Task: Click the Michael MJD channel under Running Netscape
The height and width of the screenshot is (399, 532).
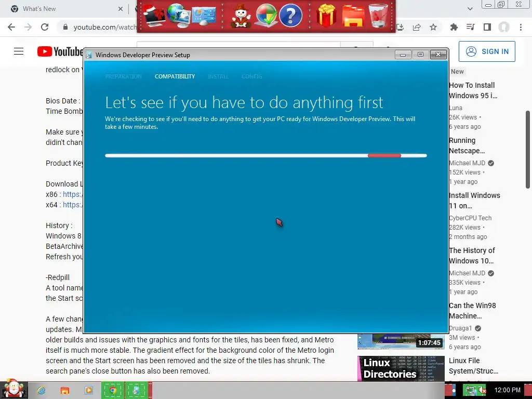Action: (467, 163)
